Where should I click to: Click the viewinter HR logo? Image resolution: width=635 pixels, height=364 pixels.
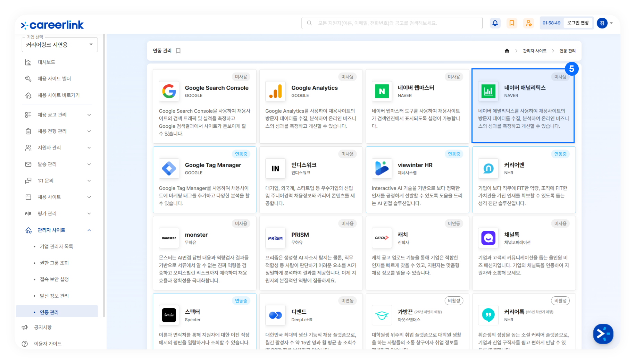tap(382, 169)
